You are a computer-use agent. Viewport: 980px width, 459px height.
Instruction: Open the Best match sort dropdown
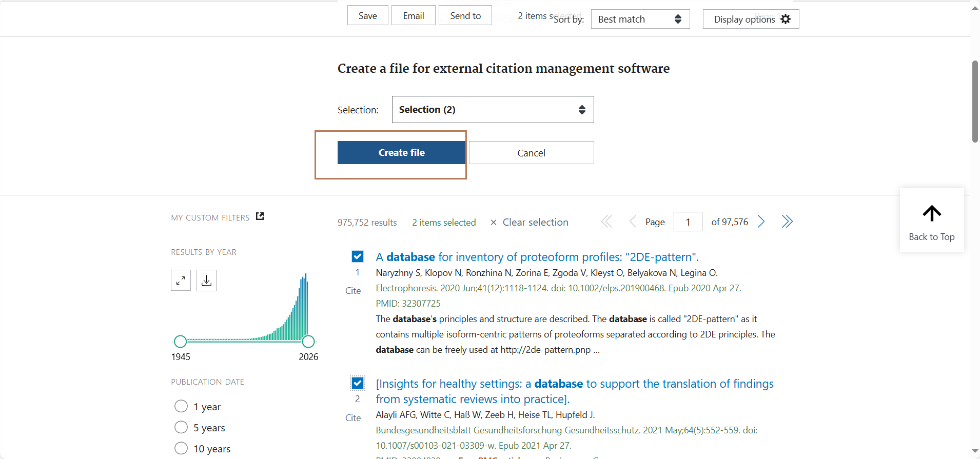point(640,19)
